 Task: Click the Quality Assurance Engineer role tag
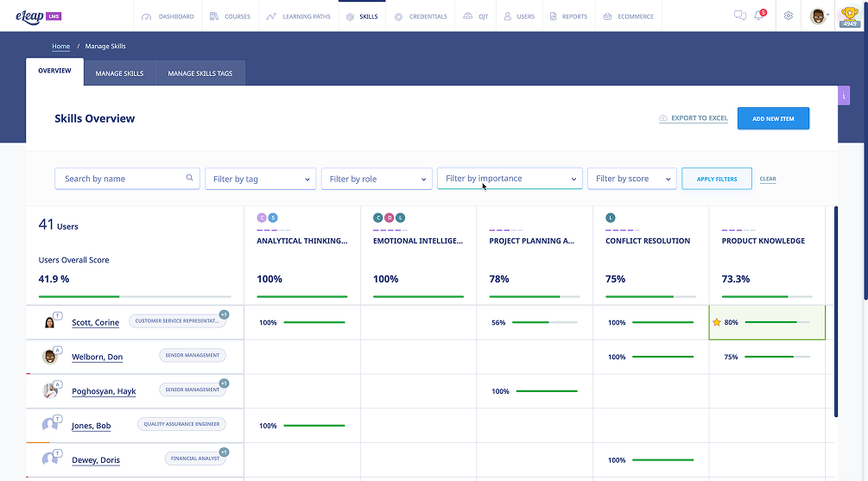pos(181,424)
